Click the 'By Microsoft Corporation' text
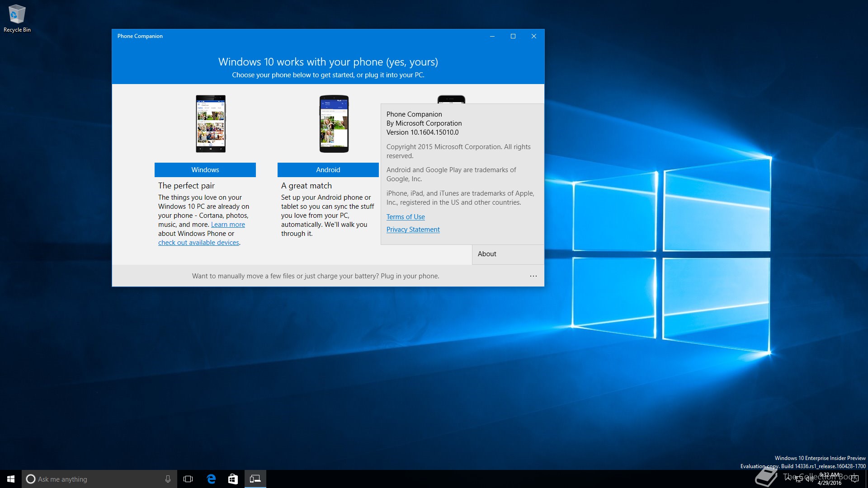This screenshot has width=868, height=488. coord(424,123)
